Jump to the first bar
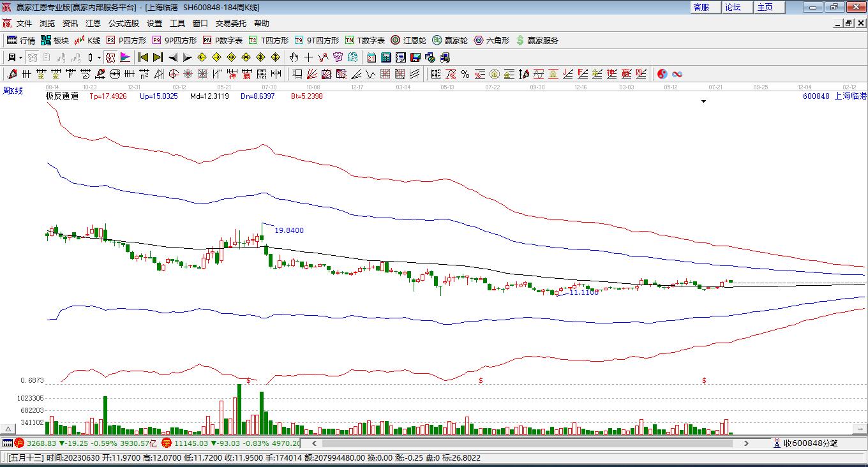868x467 pixels. (x=144, y=57)
